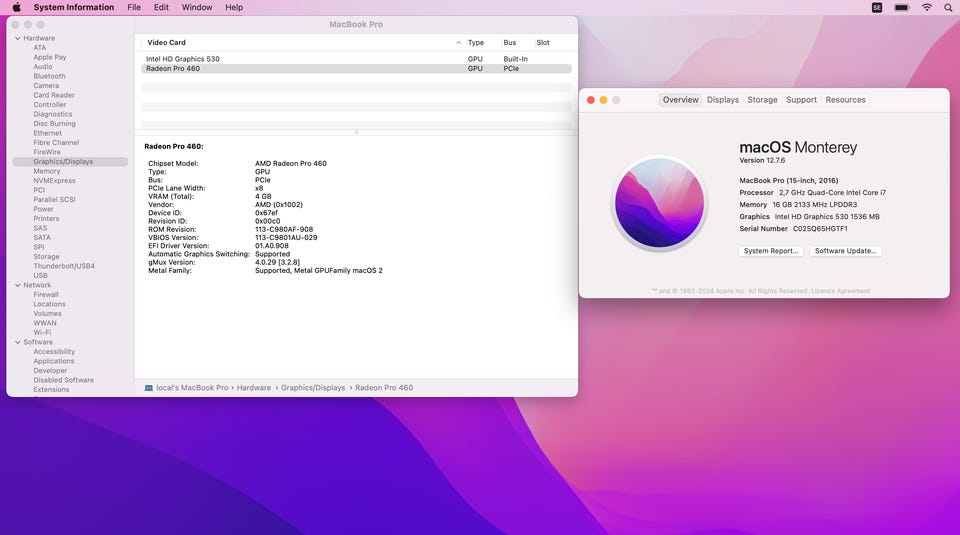Select NVMExpress in the sidebar

[x=54, y=181]
